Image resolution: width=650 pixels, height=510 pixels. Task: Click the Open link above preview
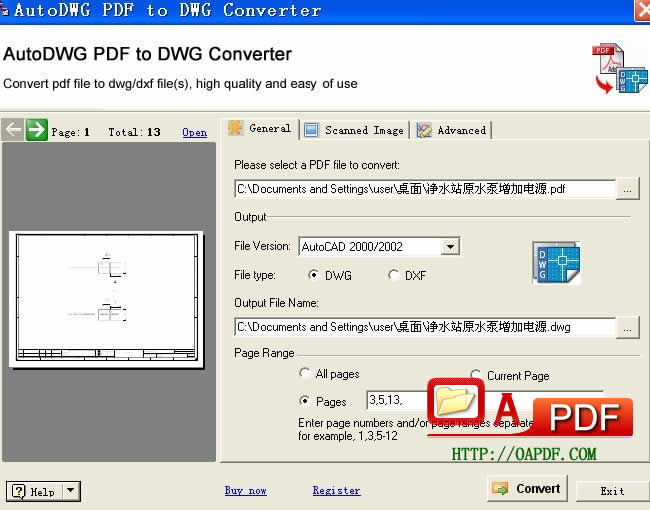(x=194, y=132)
